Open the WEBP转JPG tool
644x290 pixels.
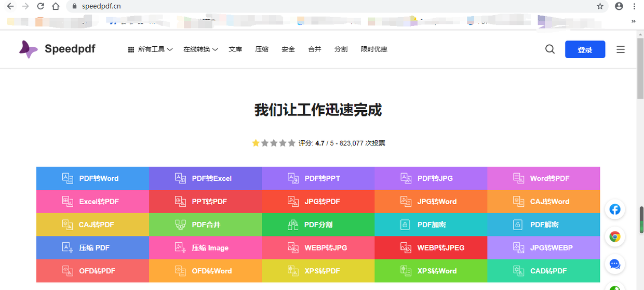(318, 247)
